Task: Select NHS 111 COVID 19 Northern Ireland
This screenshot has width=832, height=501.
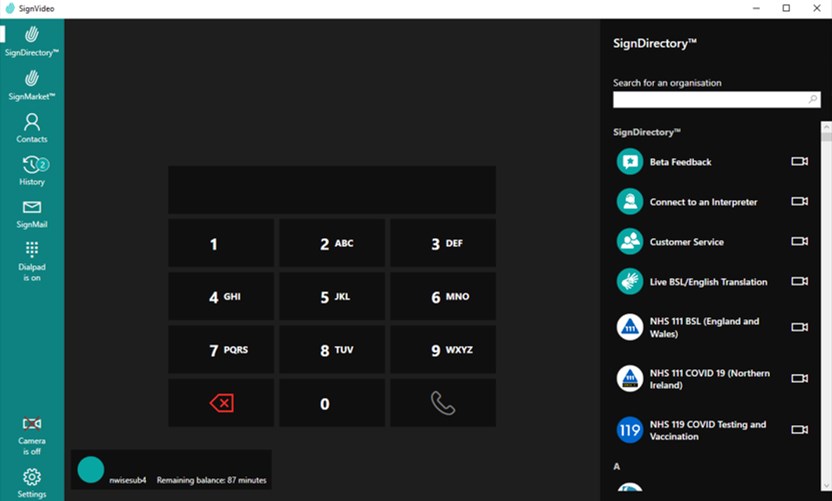Action: tap(712, 378)
